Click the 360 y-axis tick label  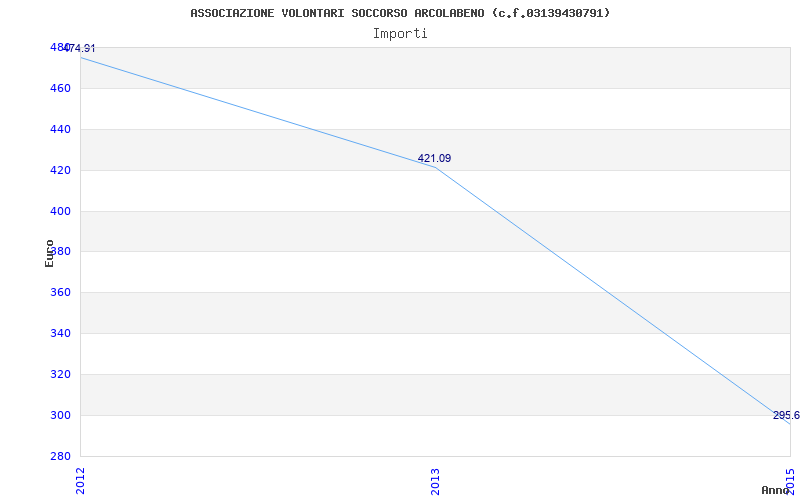coord(59,292)
